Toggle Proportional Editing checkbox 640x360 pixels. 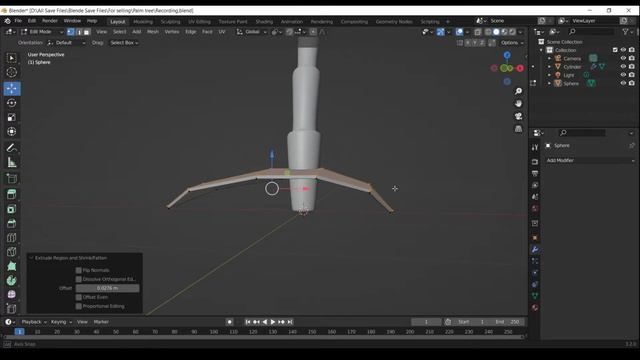(x=78, y=306)
